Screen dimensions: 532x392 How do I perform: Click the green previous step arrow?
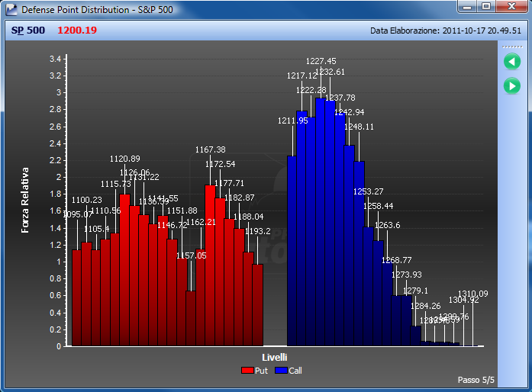[512, 62]
